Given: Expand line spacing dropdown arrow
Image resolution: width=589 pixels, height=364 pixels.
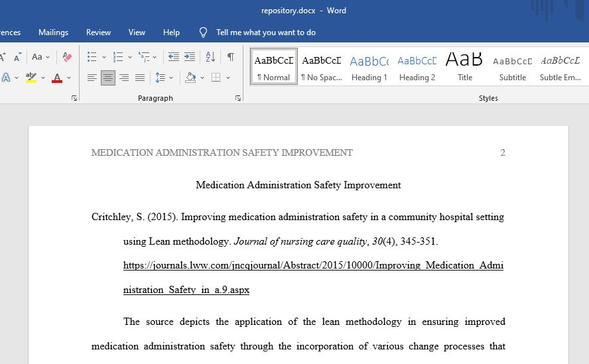Looking at the screenshot, I should (171, 78).
